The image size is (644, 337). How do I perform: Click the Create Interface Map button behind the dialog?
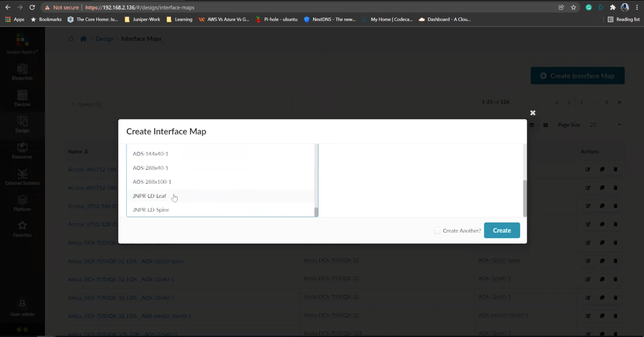point(578,76)
